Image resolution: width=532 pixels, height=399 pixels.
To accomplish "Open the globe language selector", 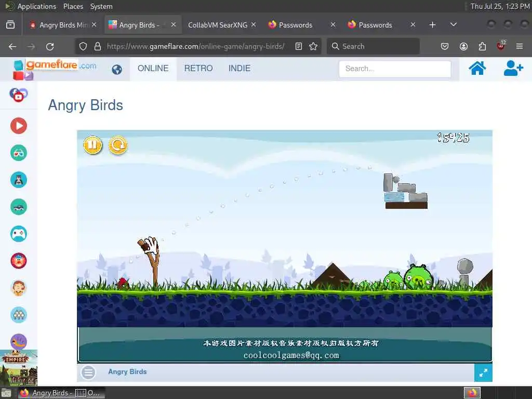I will click(x=117, y=70).
